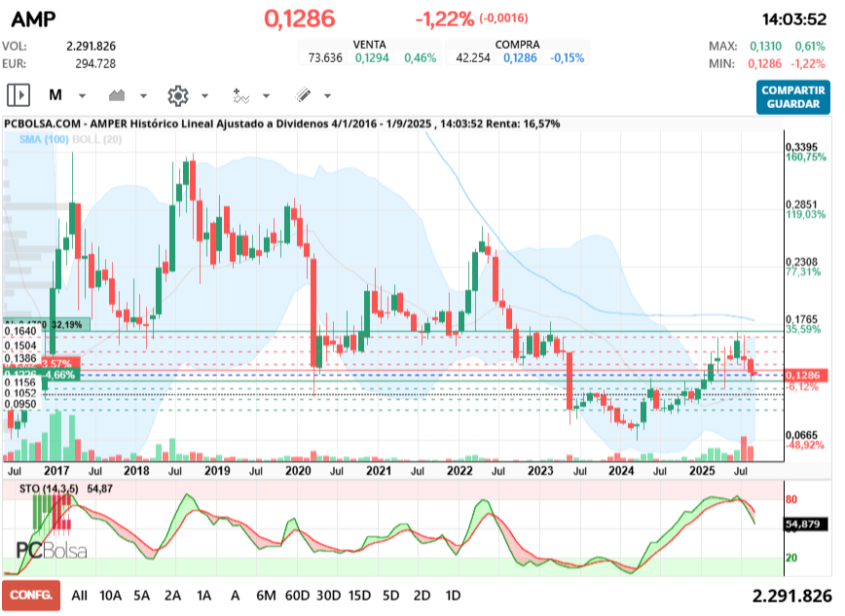Click the current price 0,1286 in header
Image resolution: width=845 pixels, height=616 pixels.
[x=300, y=18]
